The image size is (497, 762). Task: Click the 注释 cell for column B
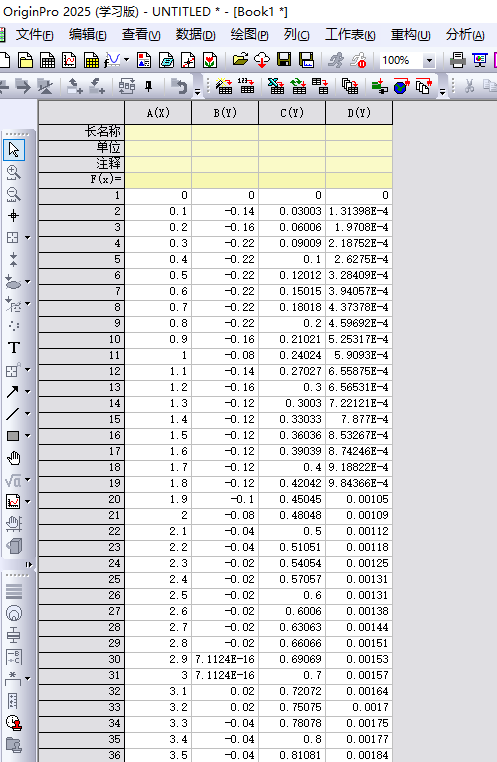pyautogui.click(x=225, y=164)
